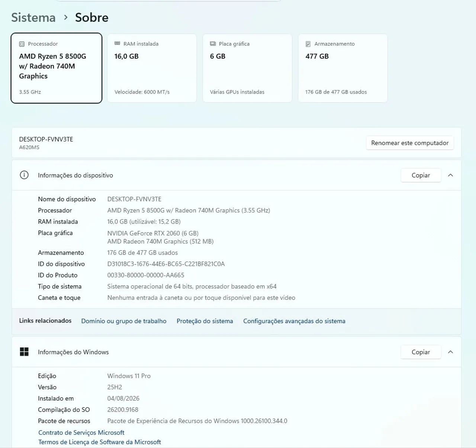Viewport: 476px width, 448px height.
Task: Click the processor chip icon in the Processador card
Action: click(22, 44)
